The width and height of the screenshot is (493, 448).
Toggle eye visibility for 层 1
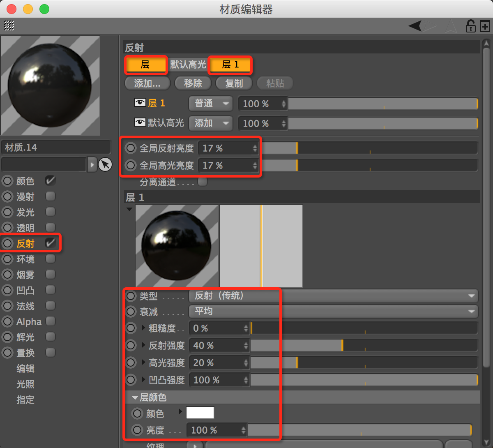click(140, 102)
